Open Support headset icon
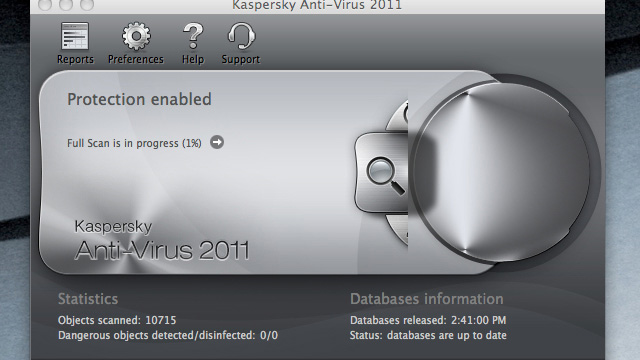Screen dimensions: 640x360 241,43
